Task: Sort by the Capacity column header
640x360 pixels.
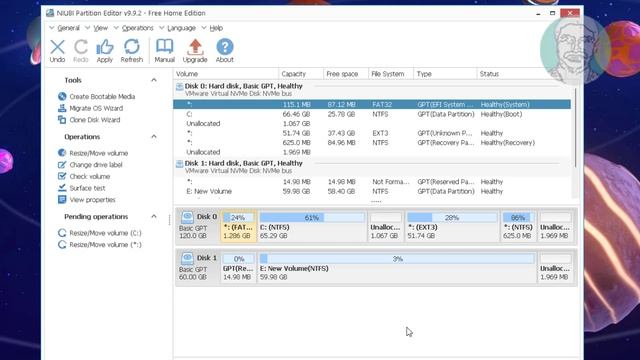Action: tap(301, 74)
